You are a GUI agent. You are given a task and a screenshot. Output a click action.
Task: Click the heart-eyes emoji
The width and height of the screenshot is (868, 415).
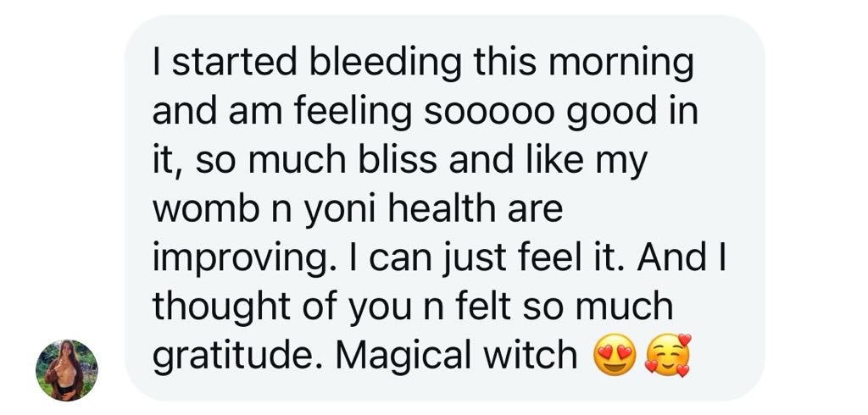click(x=615, y=357)
